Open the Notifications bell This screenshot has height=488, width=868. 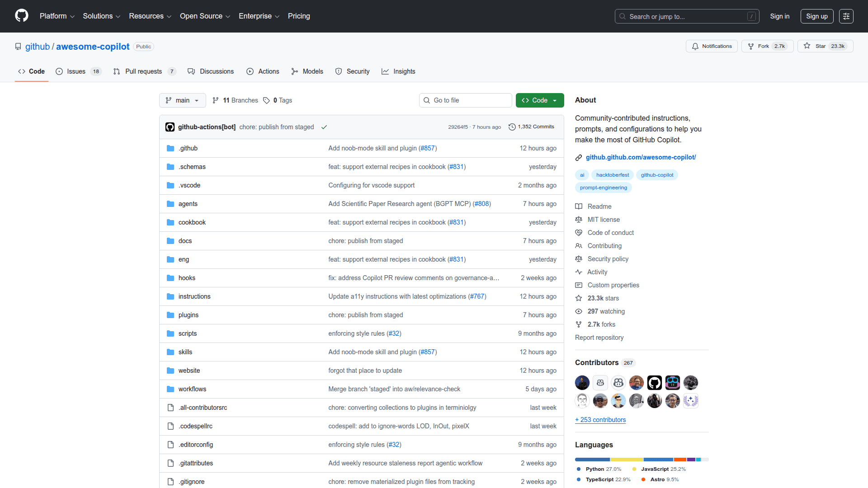pos(696,46)
